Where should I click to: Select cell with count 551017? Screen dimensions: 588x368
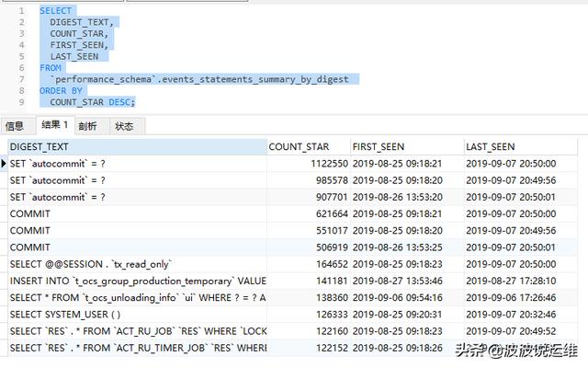(309, 231)
